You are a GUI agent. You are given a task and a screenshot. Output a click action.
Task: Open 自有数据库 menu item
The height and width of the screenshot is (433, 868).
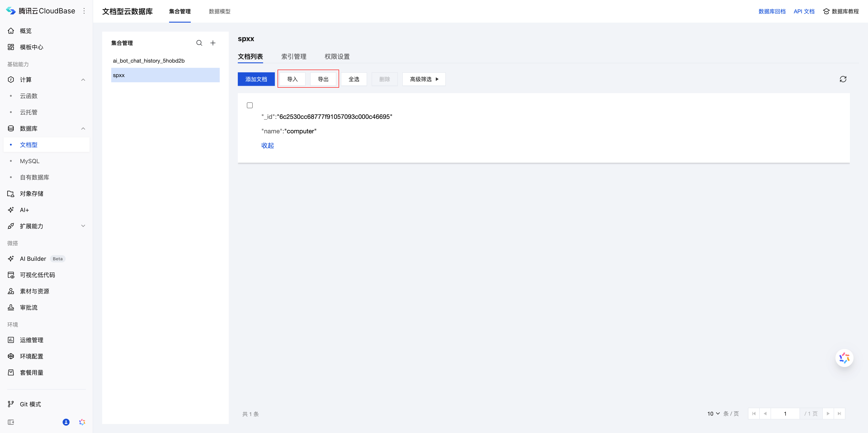coord(34,178)
